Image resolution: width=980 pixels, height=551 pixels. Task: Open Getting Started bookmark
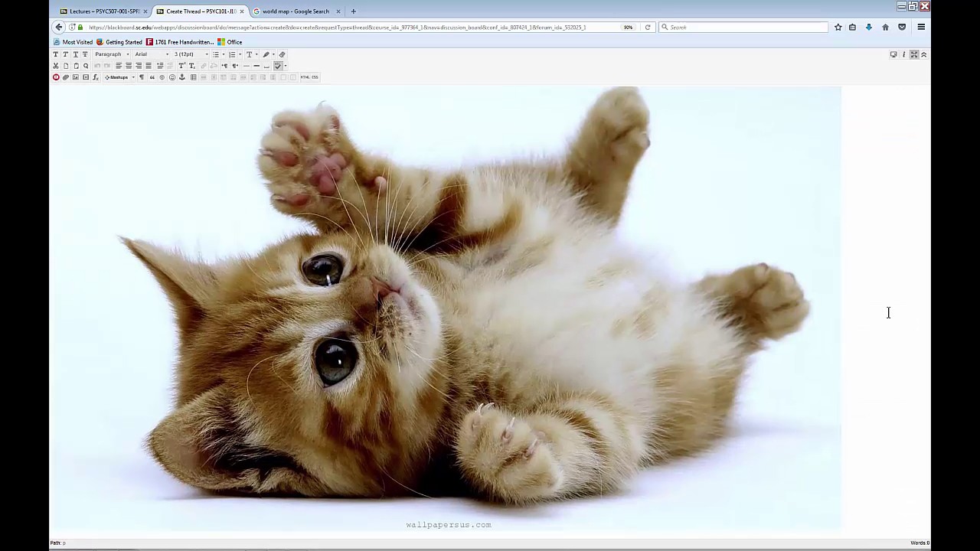pos(119,42)
